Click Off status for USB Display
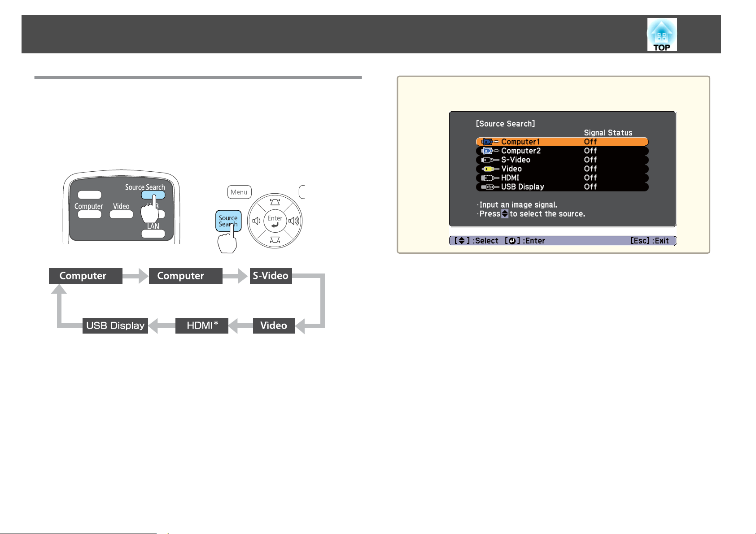This screenshot has width=756, height=534. (590, 187)
